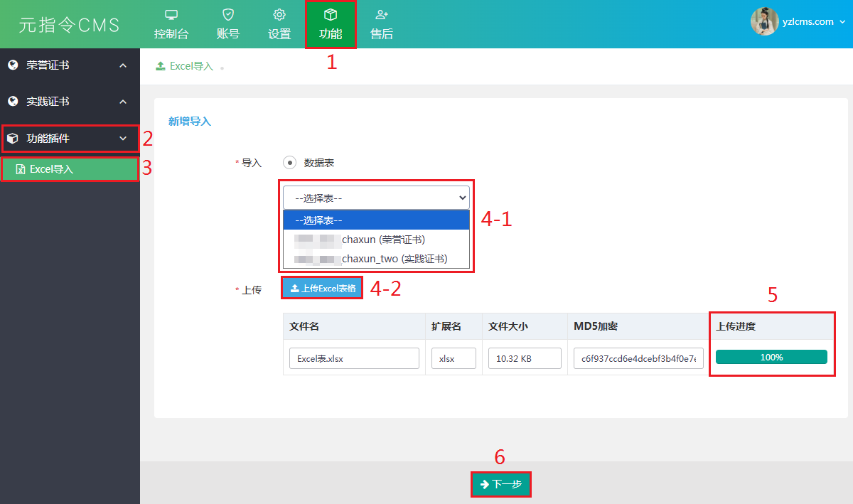Open the 选择表 dropdown box
Viewport: 853px width, 504px height.
click(x=376, y=197)
